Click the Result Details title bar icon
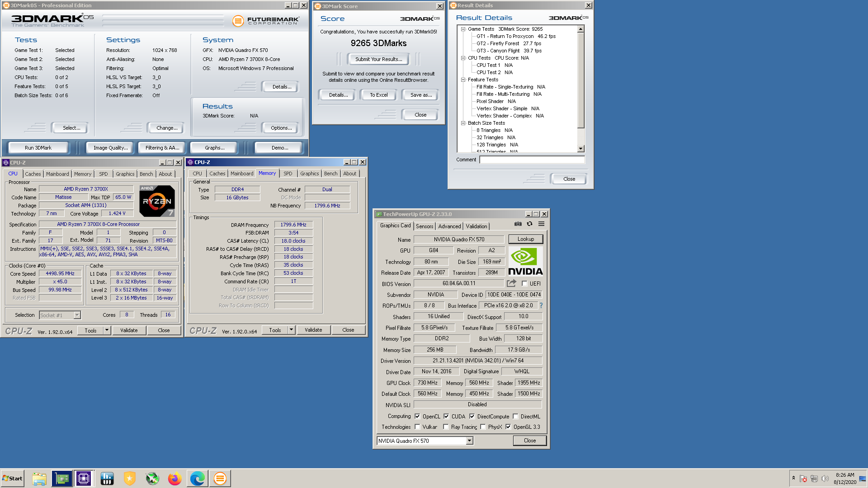 click(453, 5)
